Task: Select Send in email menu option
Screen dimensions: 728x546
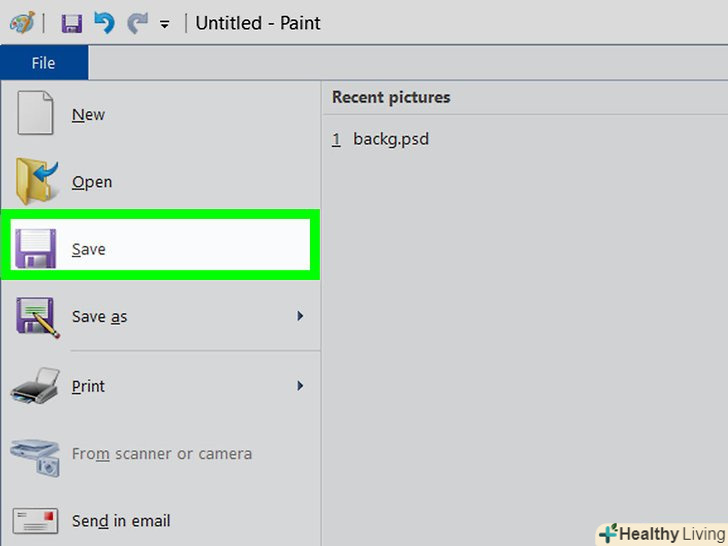Action: click(120, 521)
